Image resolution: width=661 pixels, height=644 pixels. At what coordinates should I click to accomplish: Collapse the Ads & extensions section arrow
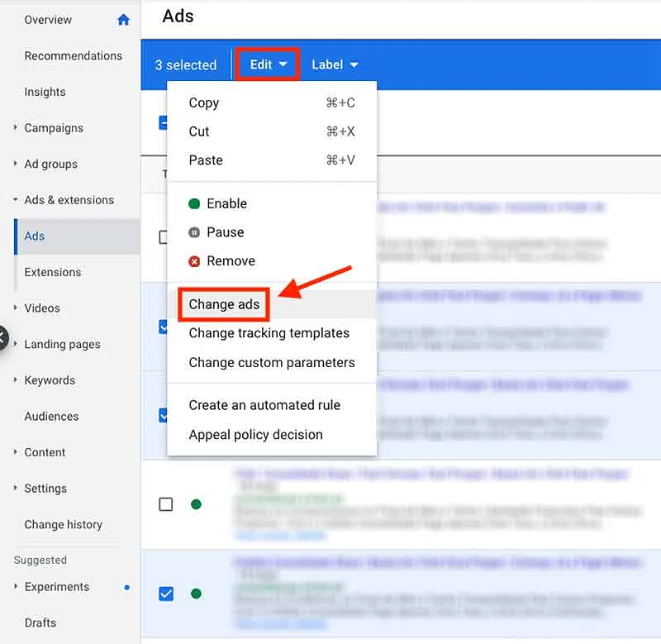(x=15, y=199)
